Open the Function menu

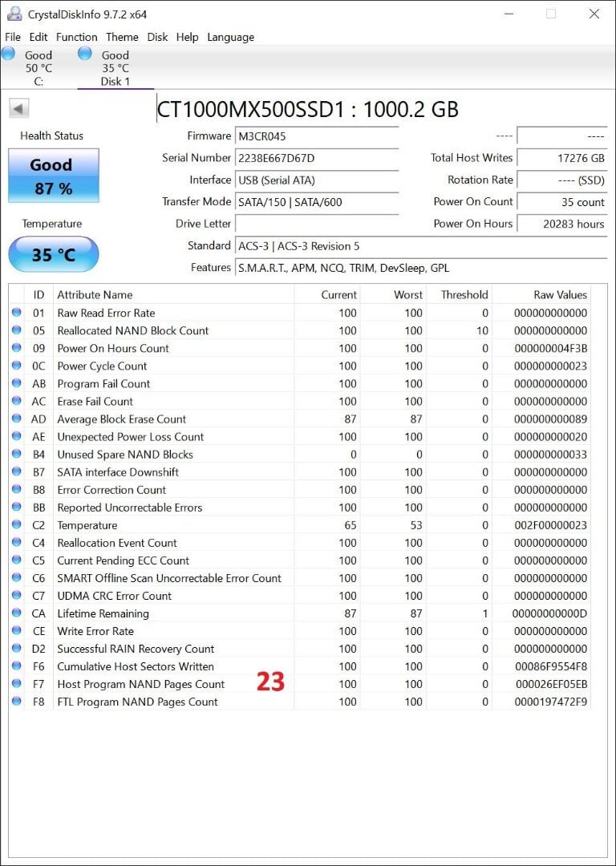77,37
